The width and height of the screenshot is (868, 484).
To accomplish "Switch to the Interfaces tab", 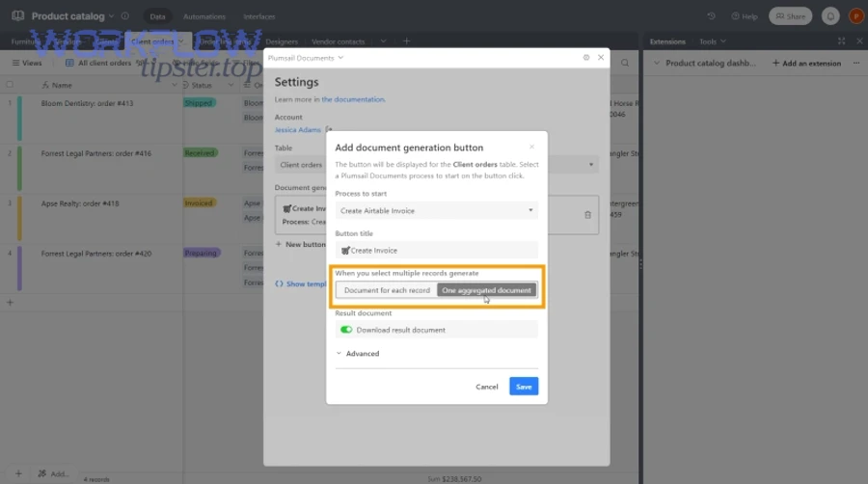I will click(x=259, y=16).
